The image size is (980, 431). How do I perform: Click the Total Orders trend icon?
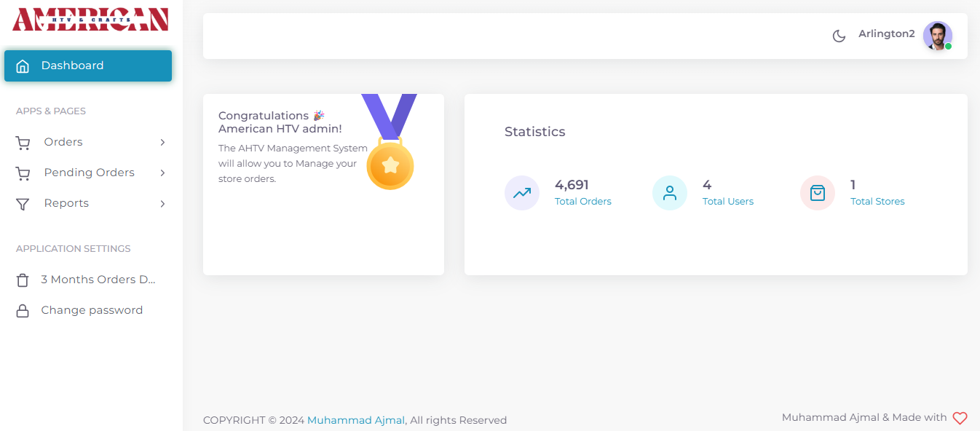522,193
